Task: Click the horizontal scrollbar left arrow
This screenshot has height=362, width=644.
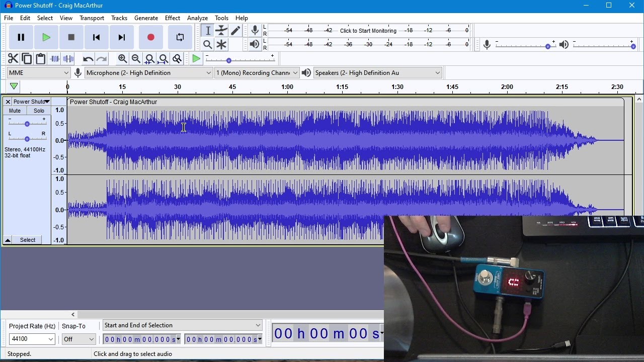Action: (x=73, y=315)
